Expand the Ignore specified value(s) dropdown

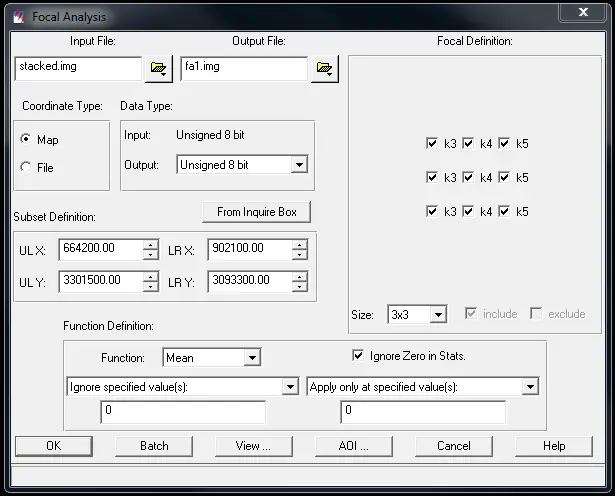[290, 387]
